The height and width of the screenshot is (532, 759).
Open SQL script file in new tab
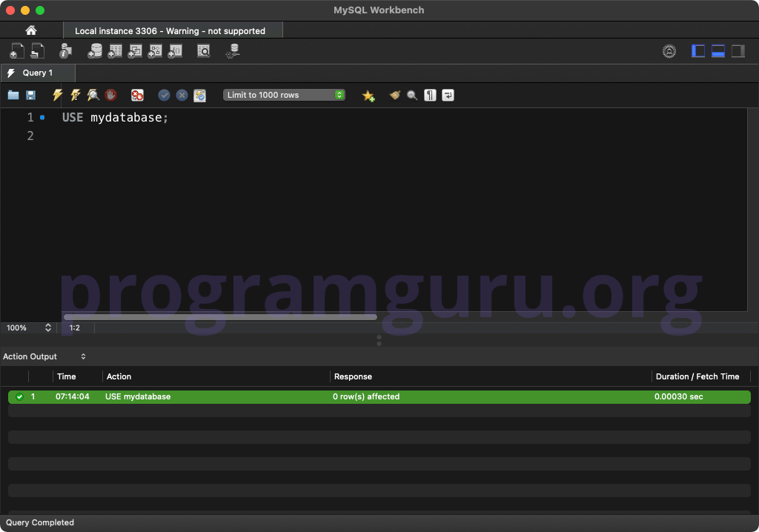pyautogui.click(x=37, y=51)
